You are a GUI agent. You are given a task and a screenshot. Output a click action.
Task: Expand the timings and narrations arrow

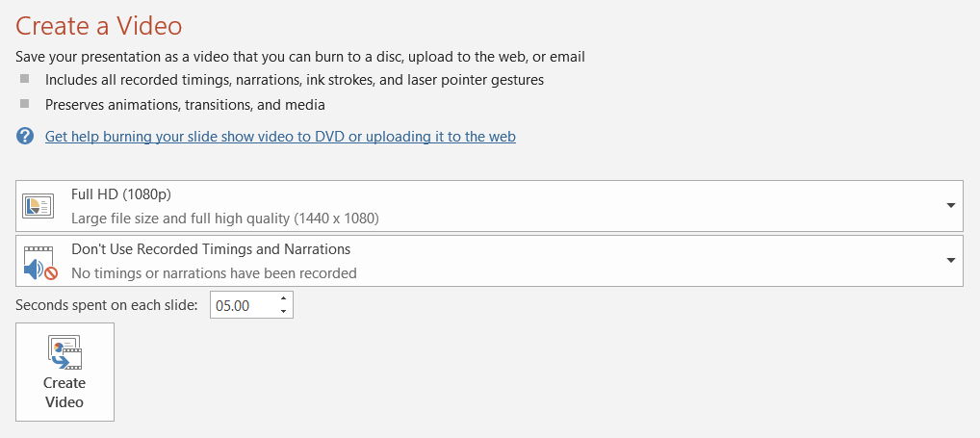coord(950,261)
